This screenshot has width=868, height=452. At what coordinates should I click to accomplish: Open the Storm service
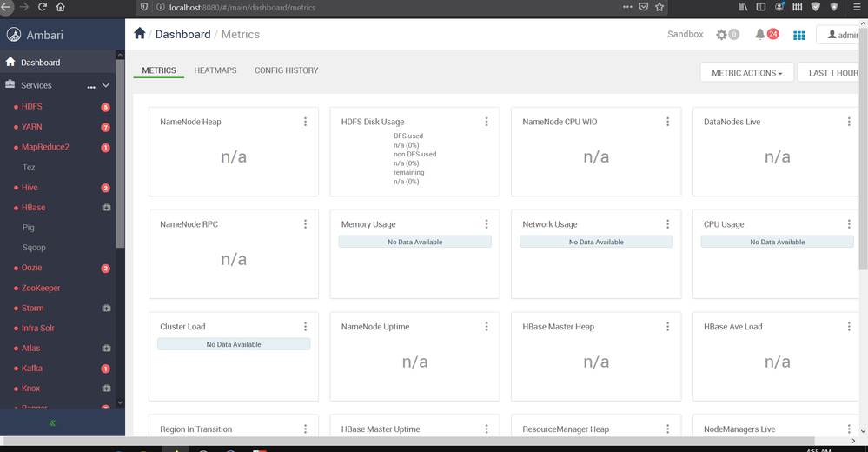coord(33,308)
